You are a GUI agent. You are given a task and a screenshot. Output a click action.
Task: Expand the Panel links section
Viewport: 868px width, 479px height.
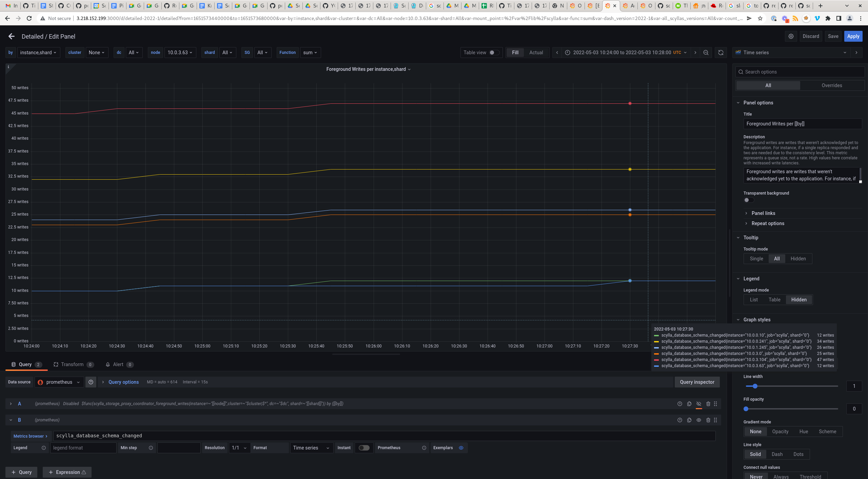(763, 213)
